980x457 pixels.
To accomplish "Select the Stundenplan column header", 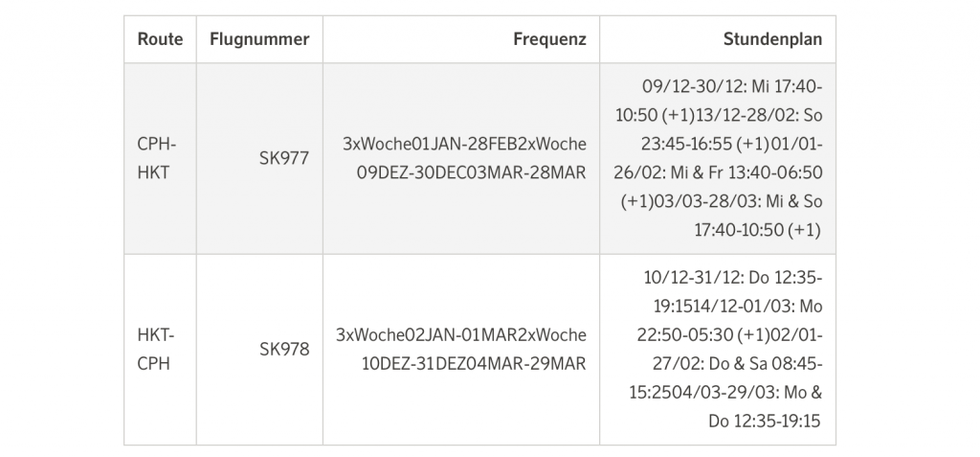I will click(772, 40).
